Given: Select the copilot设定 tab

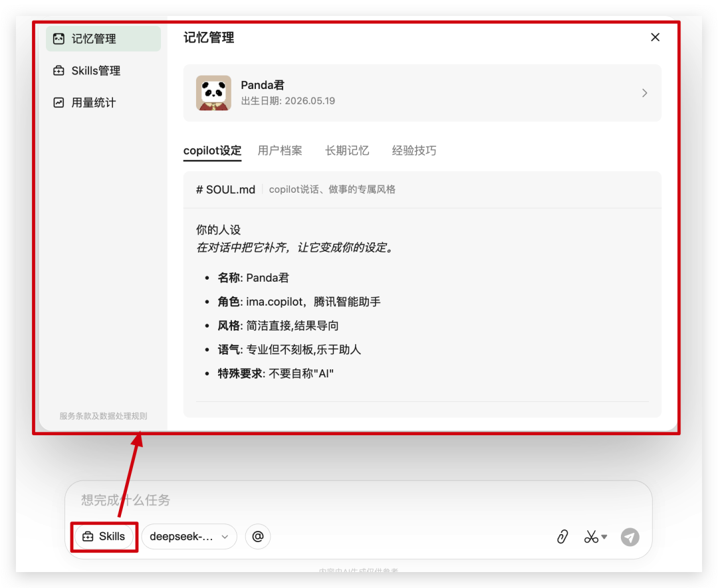Looking at the screenshot, I should click(212, 151).
